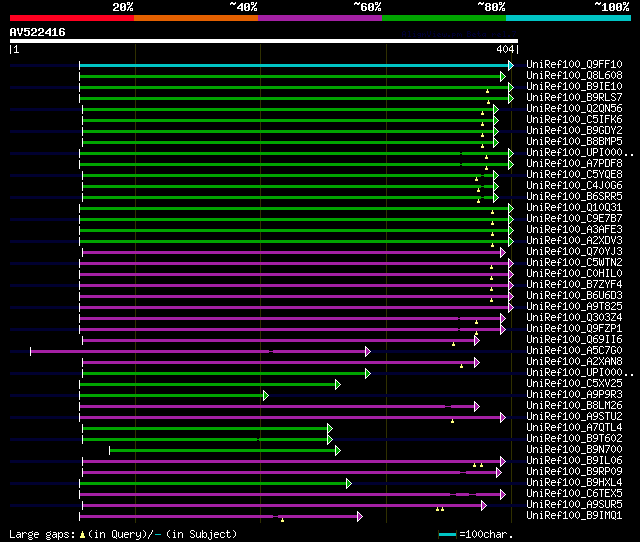Click the UniRef100_A9SUR5 label
This screenshot has height=542, width=640.
tap(574, 505)
